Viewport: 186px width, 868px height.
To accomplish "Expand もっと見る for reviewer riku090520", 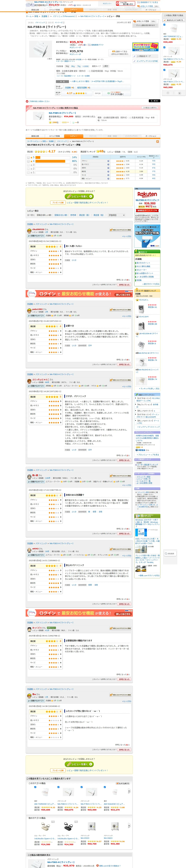I will tap(127, 236).
